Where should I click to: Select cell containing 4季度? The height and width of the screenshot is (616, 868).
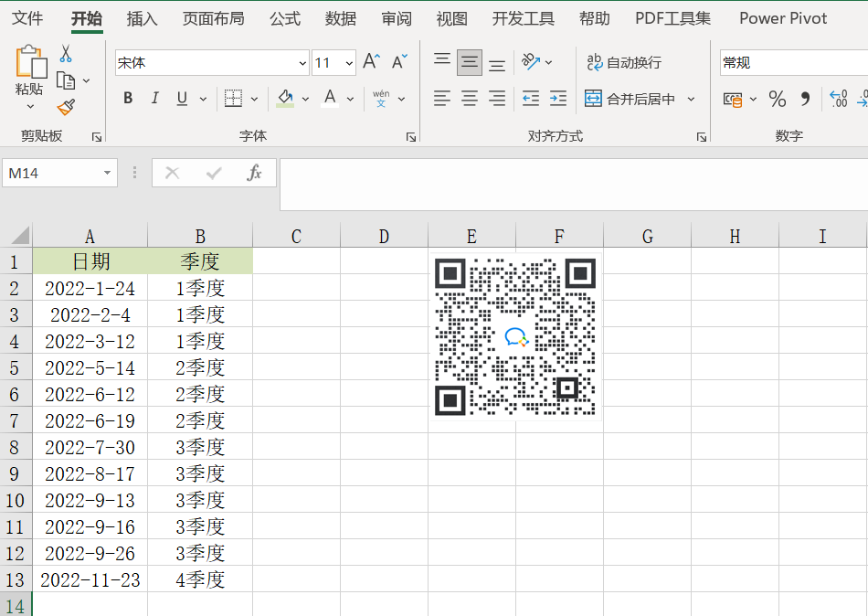(200, 580)
